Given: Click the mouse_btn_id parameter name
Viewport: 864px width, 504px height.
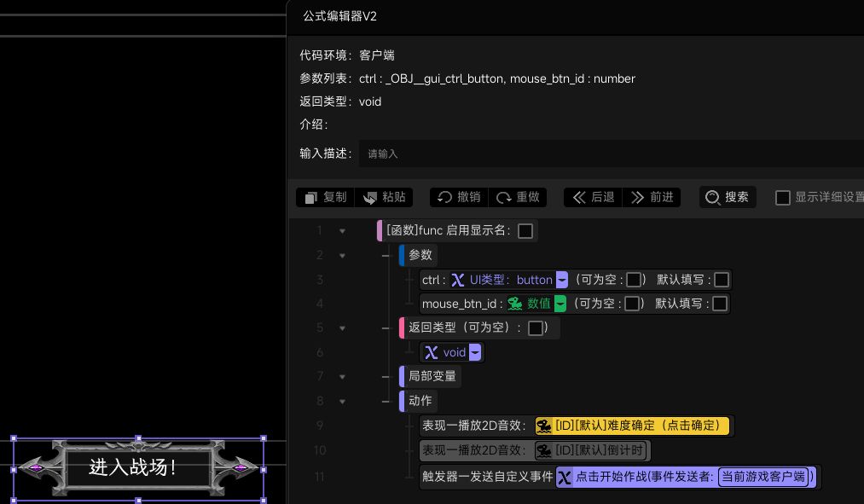Looking at the screenshot, I should [459, 304].
